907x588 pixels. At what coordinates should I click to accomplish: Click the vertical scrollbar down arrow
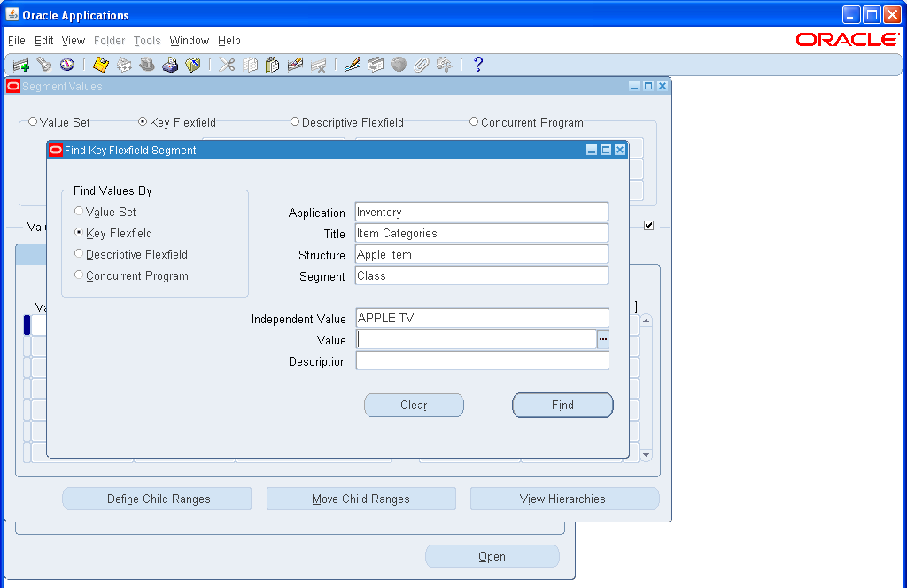(x=646, y=456)
